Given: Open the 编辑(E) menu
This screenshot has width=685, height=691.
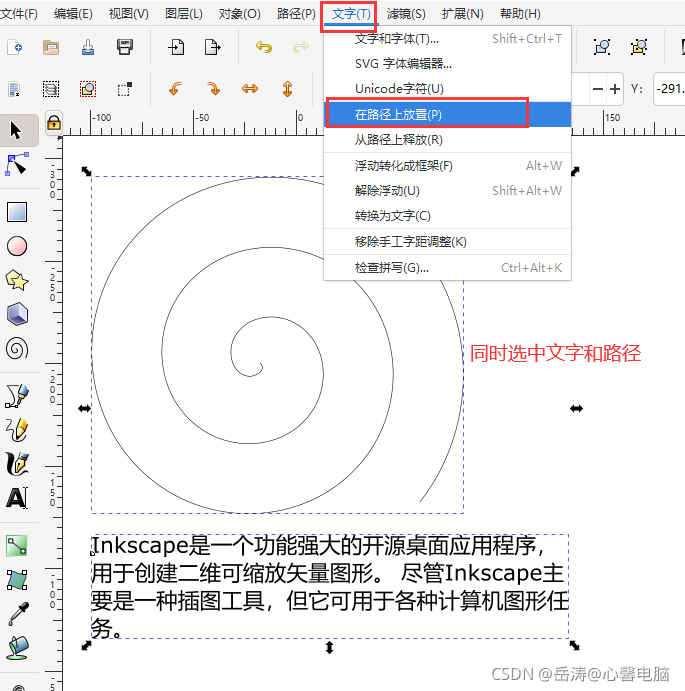Looking at the screenshot, I should click(x=73, y=14).
